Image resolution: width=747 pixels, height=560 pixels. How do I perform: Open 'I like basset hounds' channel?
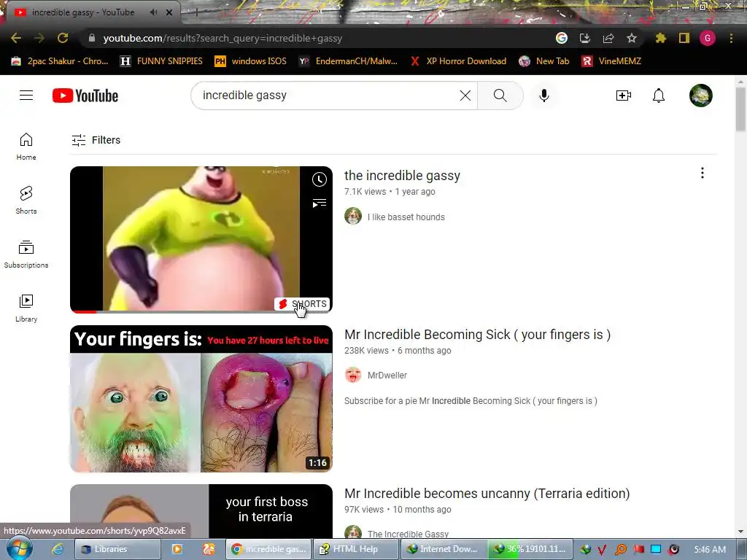(x=406, y=217)
